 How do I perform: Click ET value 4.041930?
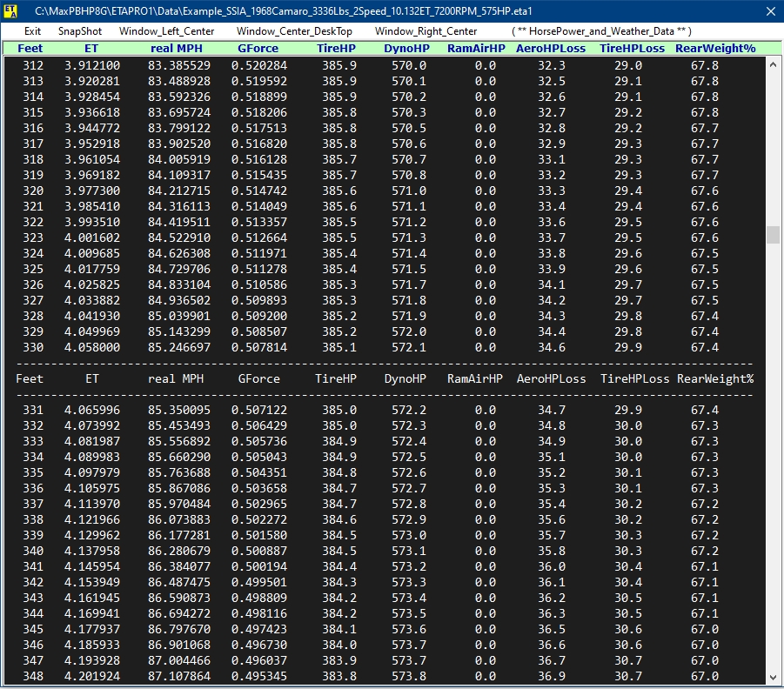(92, 316)
